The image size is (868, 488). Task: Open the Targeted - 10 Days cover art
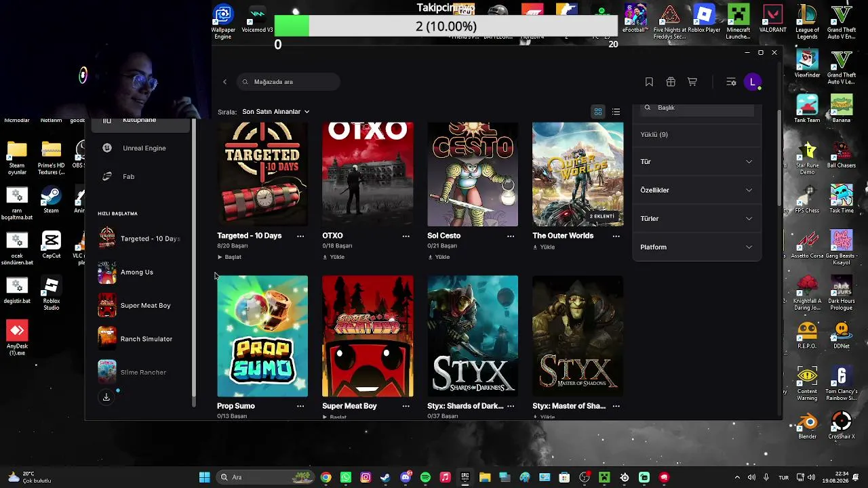[262, 174]
